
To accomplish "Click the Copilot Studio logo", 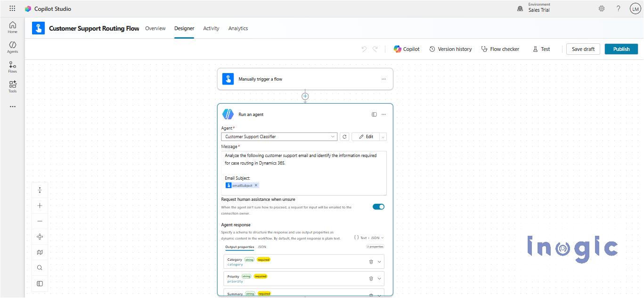I will [x=28, y=8].
